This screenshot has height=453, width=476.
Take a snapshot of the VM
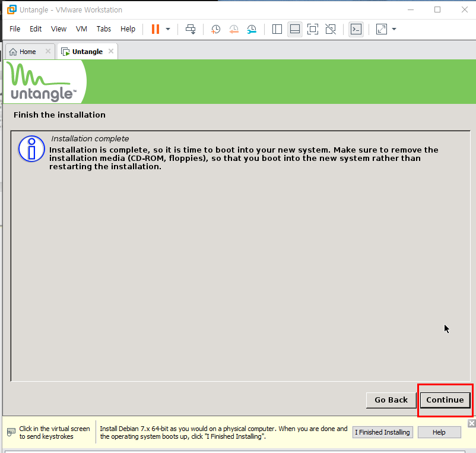(x=215, y=29)
